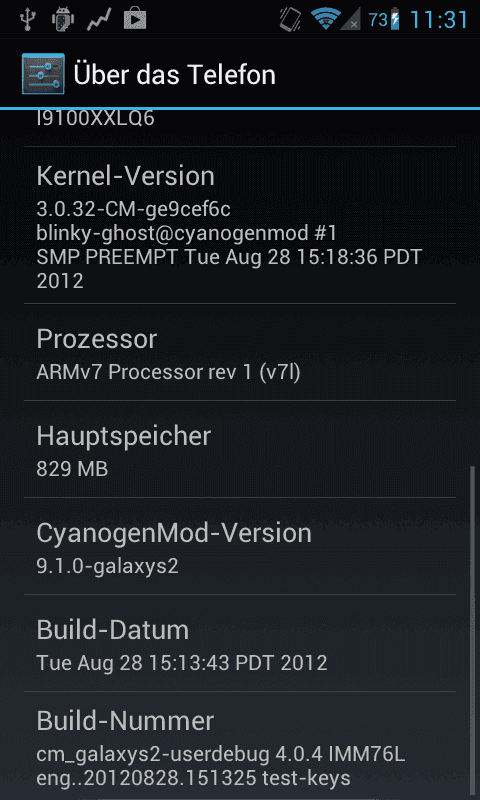This screenshot has height=800, width=480.
Task: Tap the mobile signal strength icon
Action: 352,19
